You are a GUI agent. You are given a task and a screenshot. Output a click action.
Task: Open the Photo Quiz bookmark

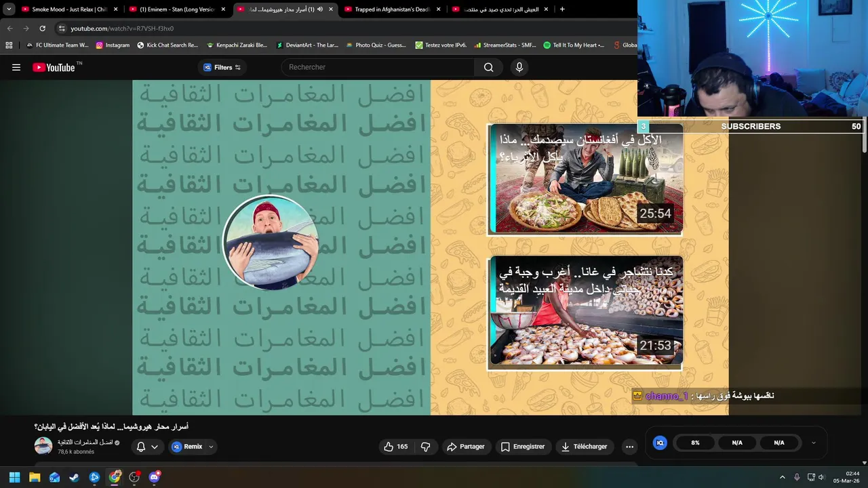coord(376,45)
